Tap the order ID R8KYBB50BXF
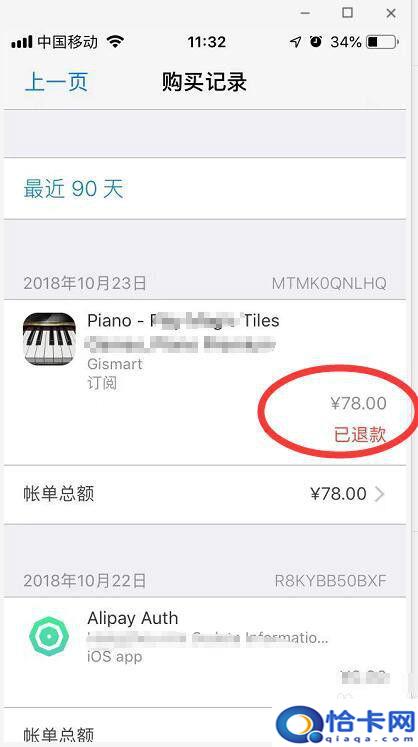Image resolution: width=418 pixels, height=747 pixels. point(330,581)
